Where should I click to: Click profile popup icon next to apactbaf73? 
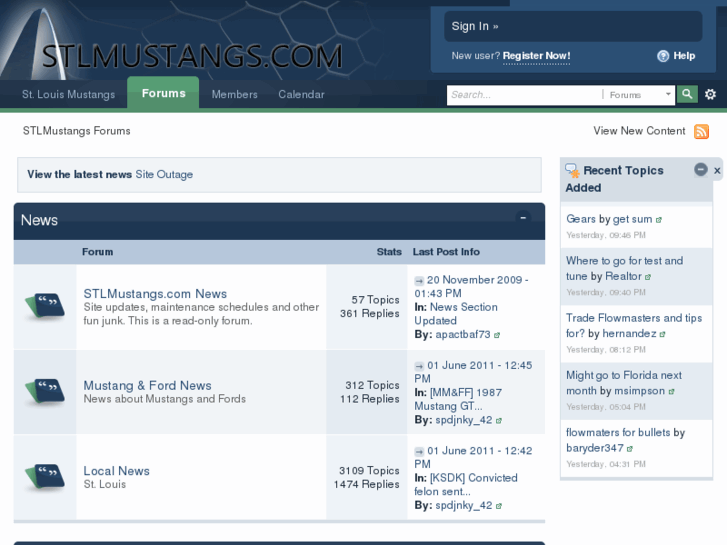497,335
